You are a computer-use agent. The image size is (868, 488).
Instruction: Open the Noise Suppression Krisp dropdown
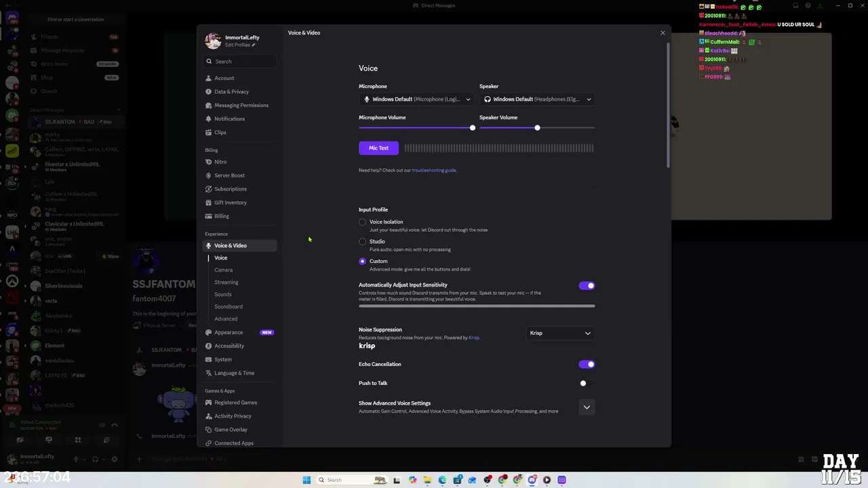pyautogui.click(x=560, y=333)
